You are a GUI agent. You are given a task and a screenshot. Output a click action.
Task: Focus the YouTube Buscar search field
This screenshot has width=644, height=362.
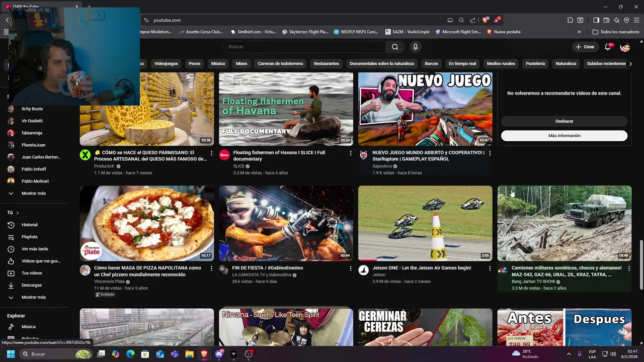click(304, 47)
